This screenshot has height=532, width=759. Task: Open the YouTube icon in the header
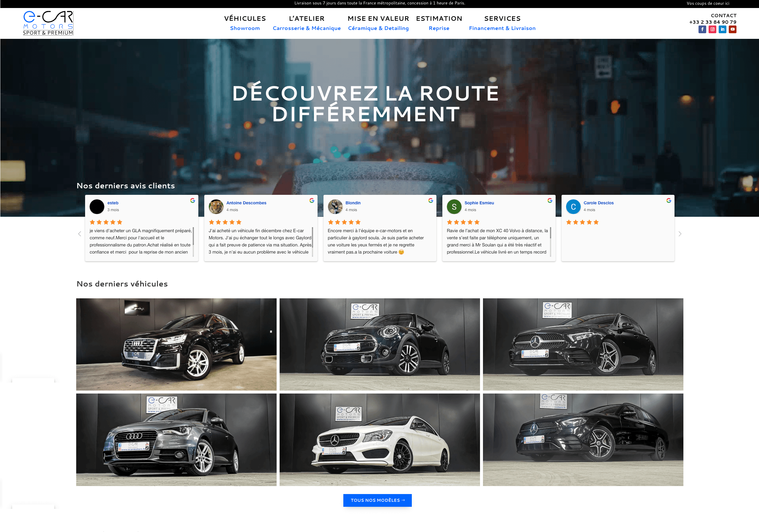[733, 29]
